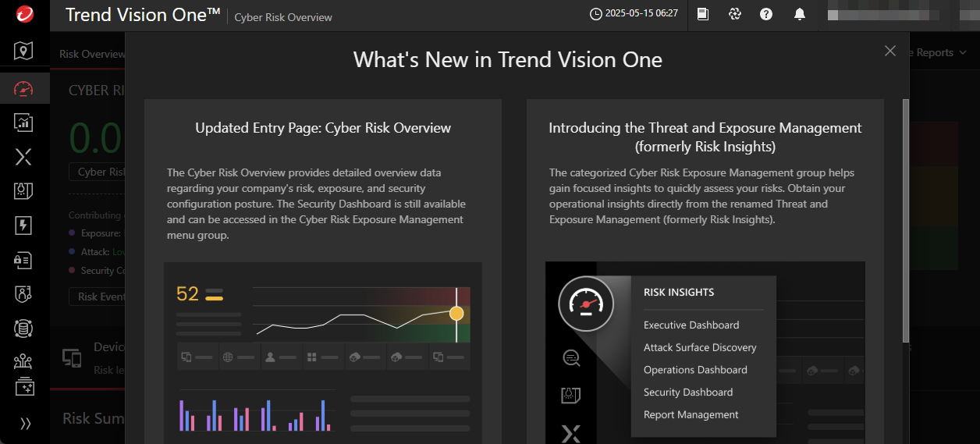
Task: Open the help question mark icon
Action: click(766, 14)
